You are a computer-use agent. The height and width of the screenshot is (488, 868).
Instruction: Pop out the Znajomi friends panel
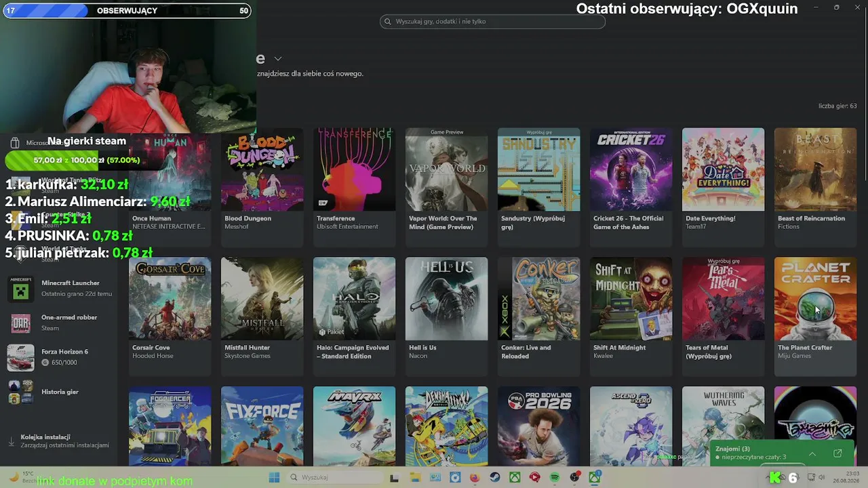coord(837,453)
